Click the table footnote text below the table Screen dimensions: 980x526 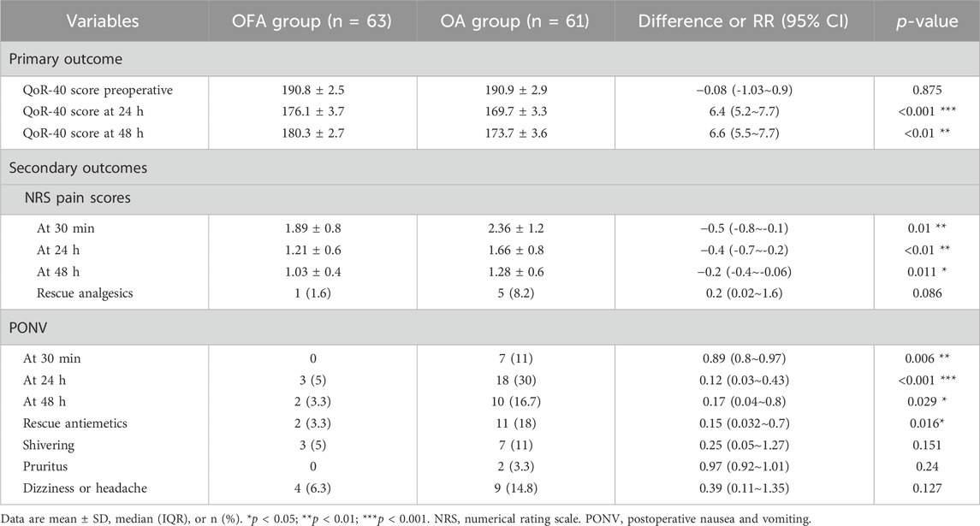pyautogui.click(x=330, y=516)
